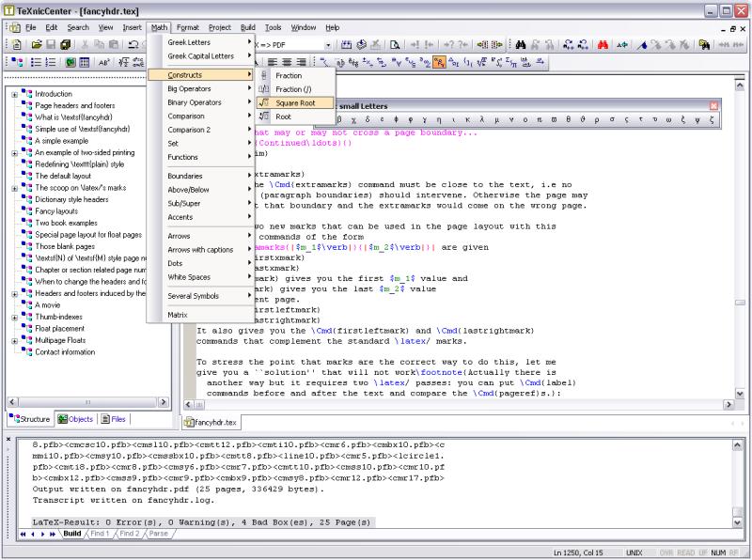Switch to the Parse output tab
Viewport: 752px width, 560px height.
tap(159, 533)
